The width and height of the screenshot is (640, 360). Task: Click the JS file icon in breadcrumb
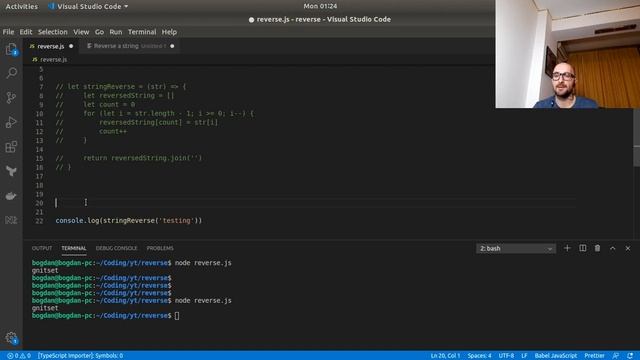(35, 60)
